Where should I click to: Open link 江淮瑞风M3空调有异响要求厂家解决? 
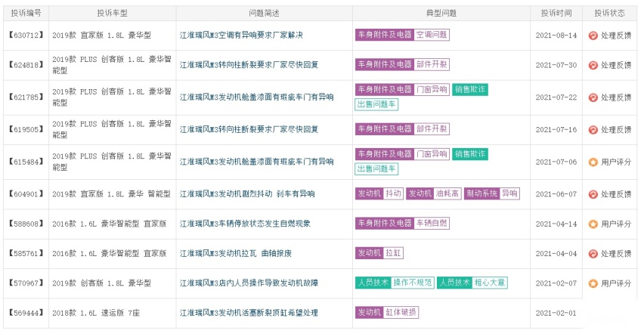click(241, 36)
